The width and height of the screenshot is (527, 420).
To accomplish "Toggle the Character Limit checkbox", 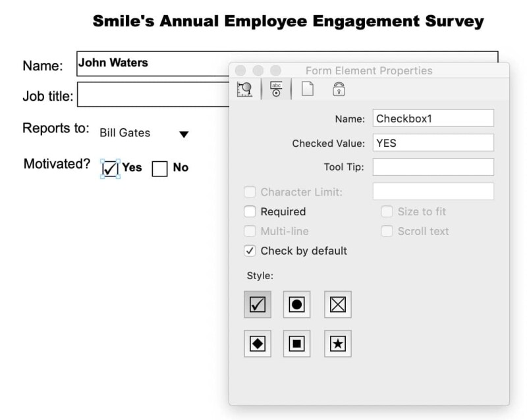I will click(250, 192).
